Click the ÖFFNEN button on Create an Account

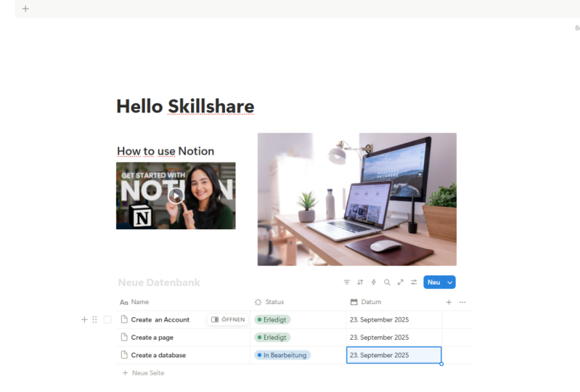228,319
